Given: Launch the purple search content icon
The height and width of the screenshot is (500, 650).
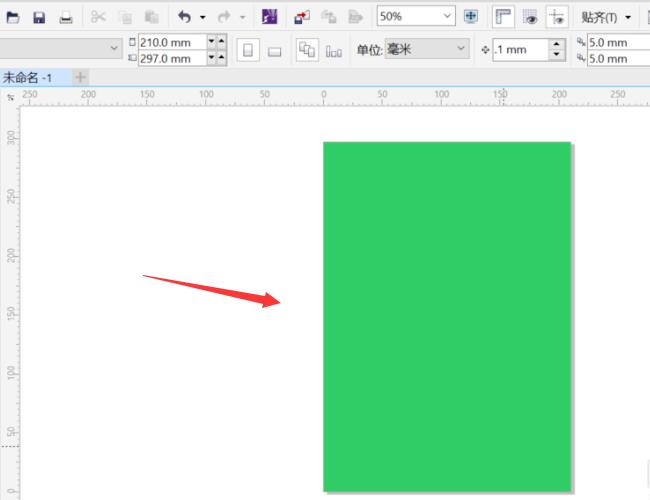Looking at the screenshot, I should (x=269, y=17).
